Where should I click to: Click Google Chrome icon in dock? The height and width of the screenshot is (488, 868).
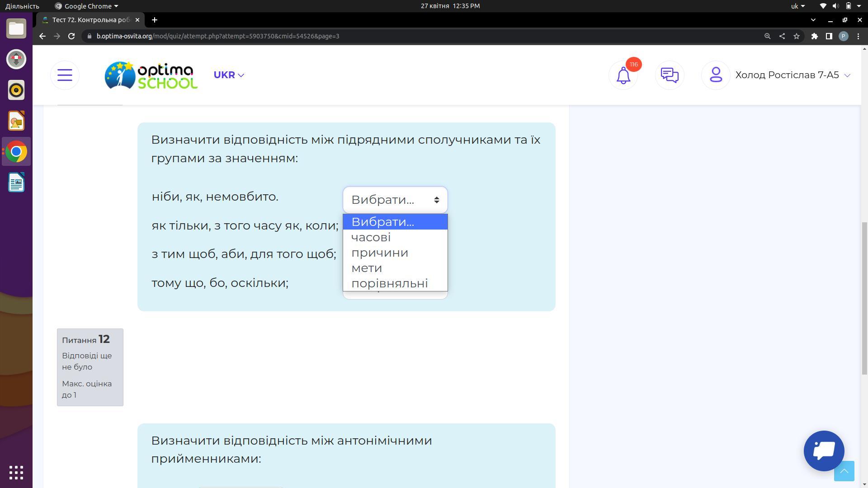pos(16,152)
